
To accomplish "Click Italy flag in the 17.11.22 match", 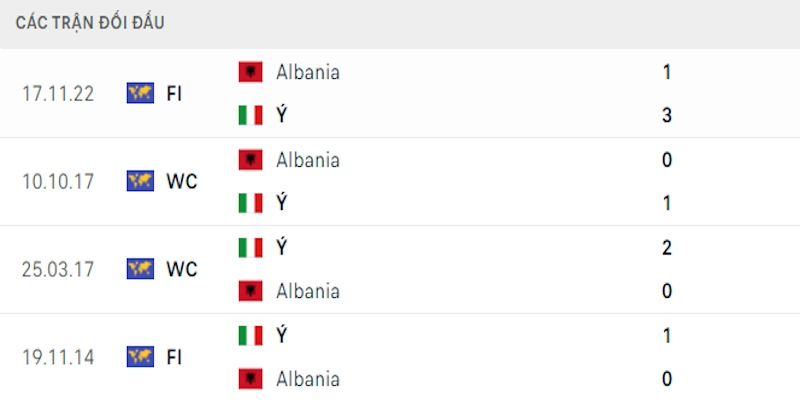I will click(x=250, y=115).
